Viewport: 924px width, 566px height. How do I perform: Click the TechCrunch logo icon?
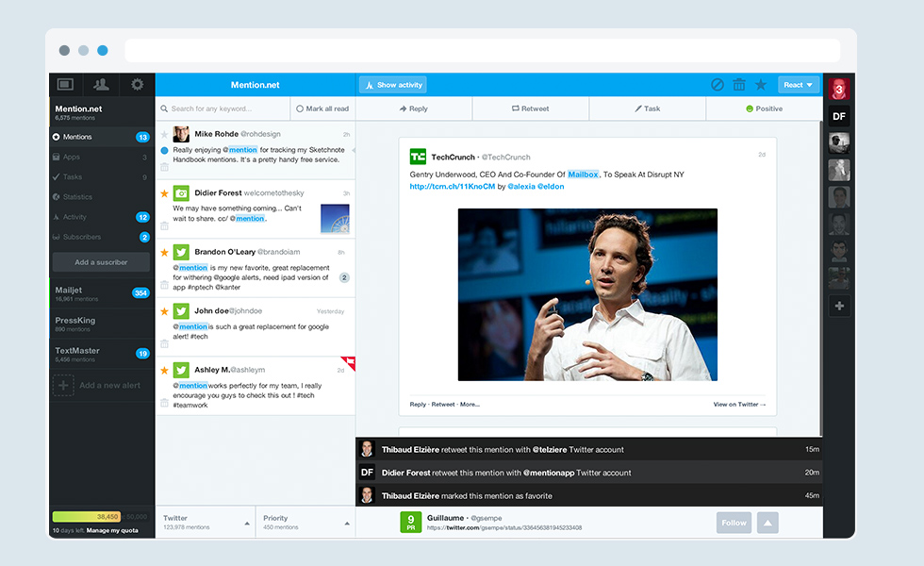pos(418,157)
